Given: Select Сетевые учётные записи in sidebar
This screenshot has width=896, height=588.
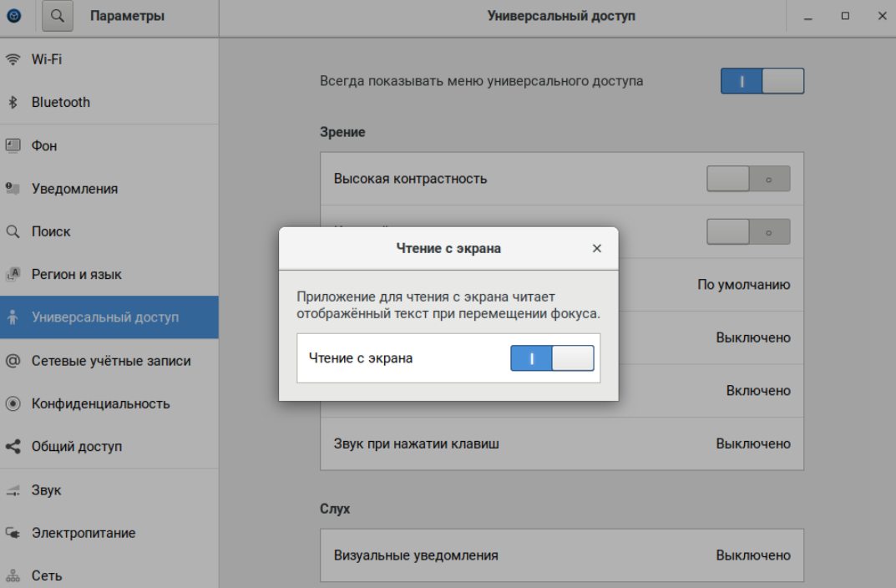Looking at the screenshot, I should (110, 361).
